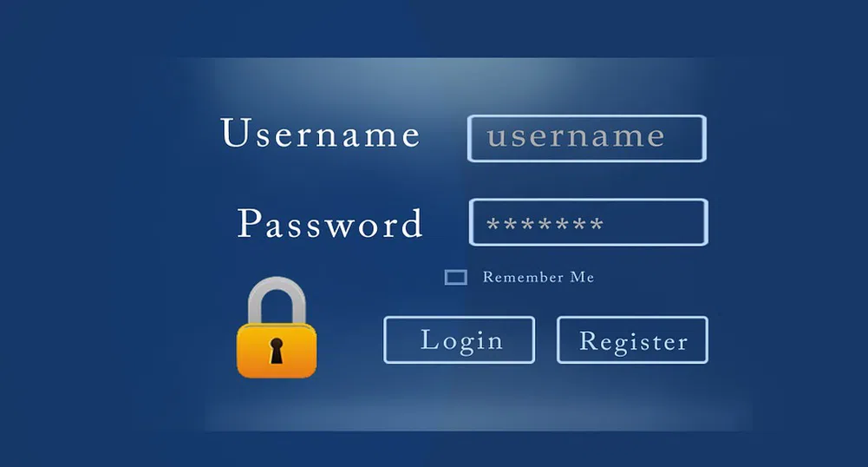This screenshot has height=467, width=868.
Task: Click the Login button
Action: 459,339
